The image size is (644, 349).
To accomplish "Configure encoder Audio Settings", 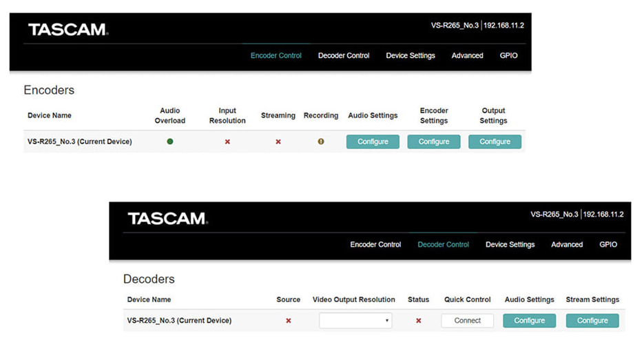I will click(x=373, y=142).
